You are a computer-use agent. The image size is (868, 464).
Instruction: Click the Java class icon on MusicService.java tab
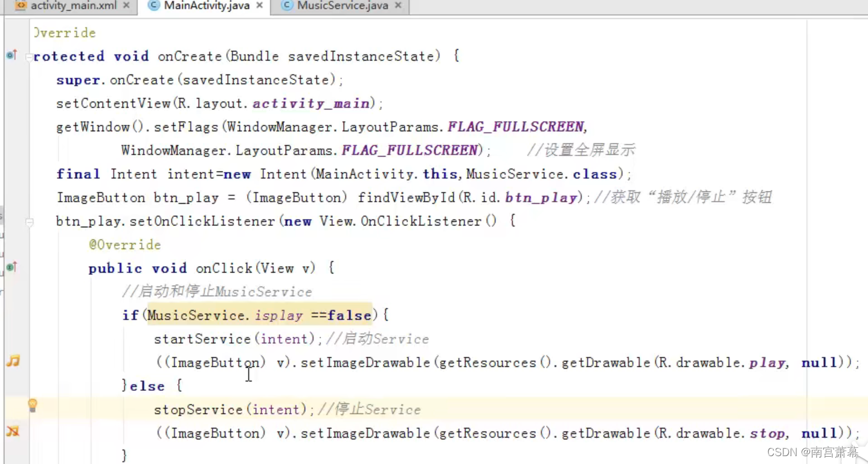coord(287,5)
